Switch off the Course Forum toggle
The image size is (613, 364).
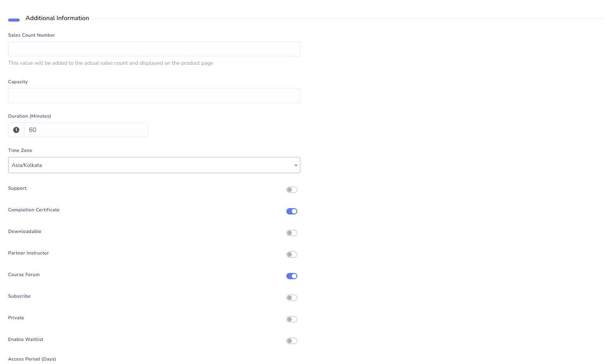point(292,276)
